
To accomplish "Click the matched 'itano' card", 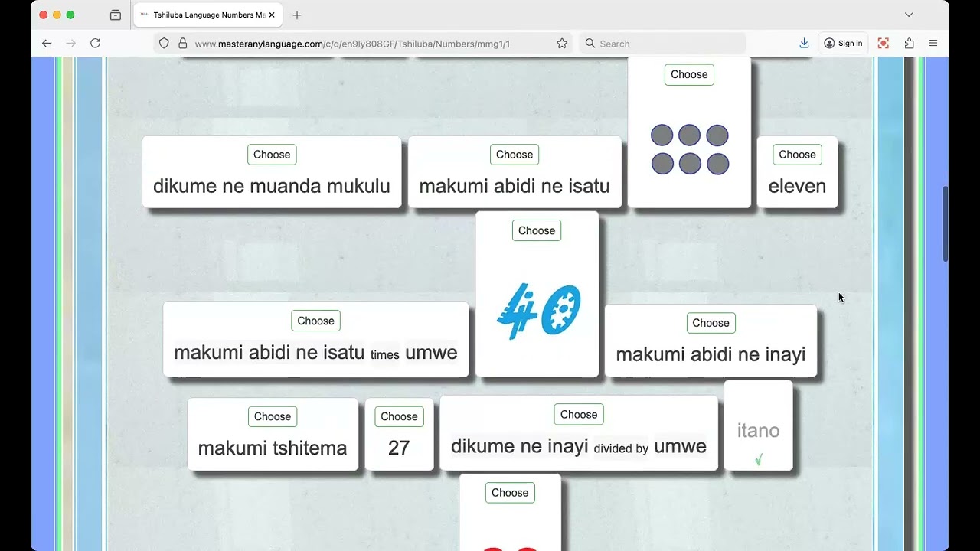I will (x=758, y=426).
